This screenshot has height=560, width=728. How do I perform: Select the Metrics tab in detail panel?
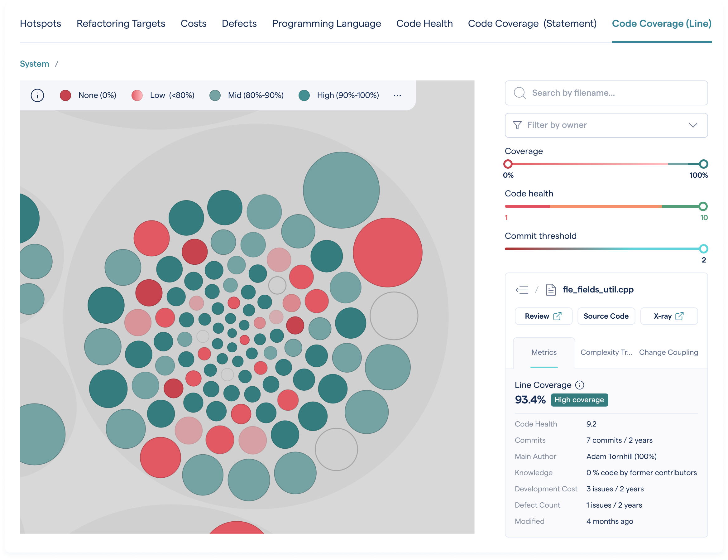point(542,352)
